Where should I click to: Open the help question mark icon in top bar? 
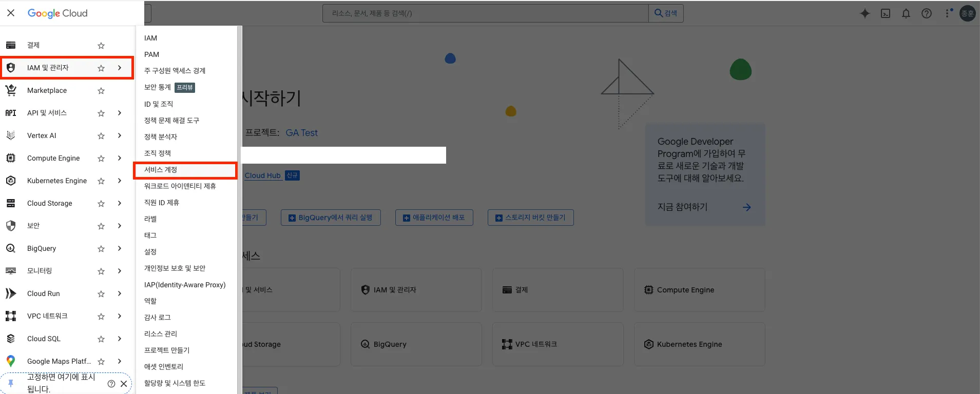pyautogui.click(x=927, y=13)
